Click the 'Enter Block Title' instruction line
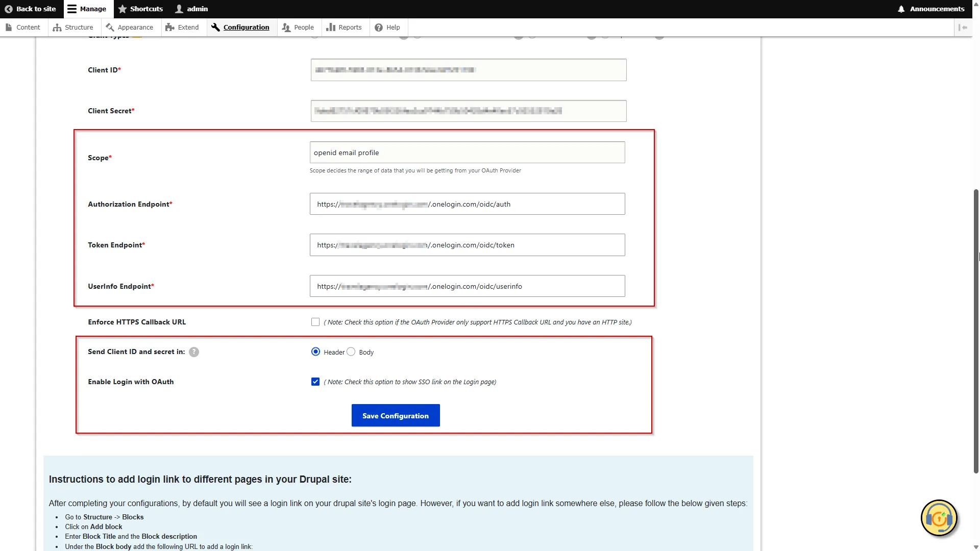Viewport: 980px width, 551px height. [131, 536]
